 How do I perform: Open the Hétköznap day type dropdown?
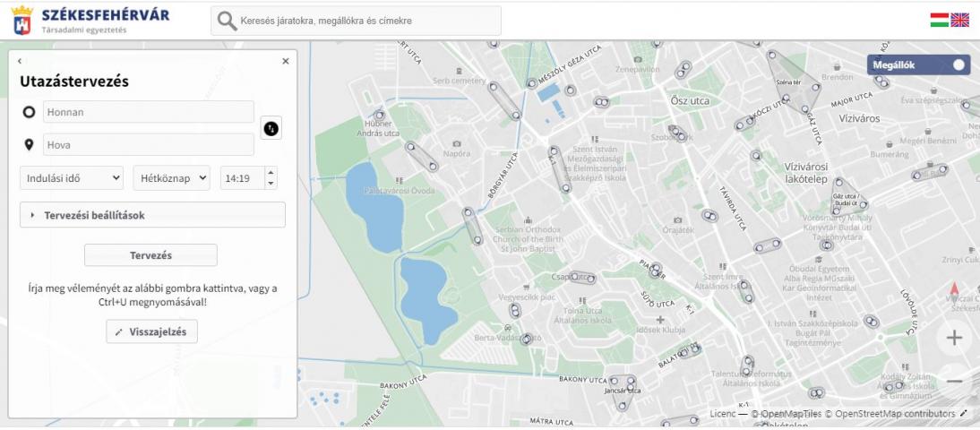click(x=171, y=178)
